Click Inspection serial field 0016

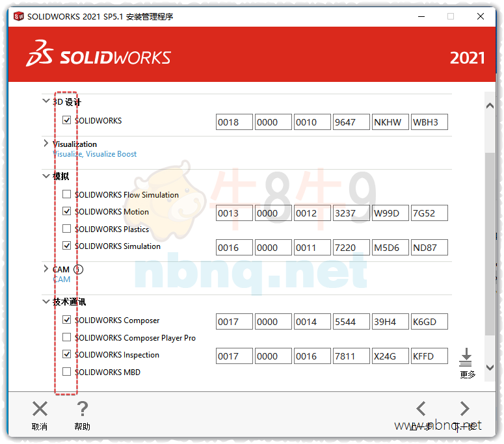(x=312, y=356)
